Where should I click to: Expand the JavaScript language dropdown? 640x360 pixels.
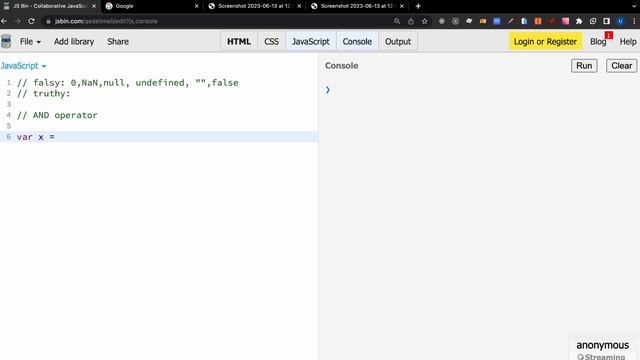[24, 66]
